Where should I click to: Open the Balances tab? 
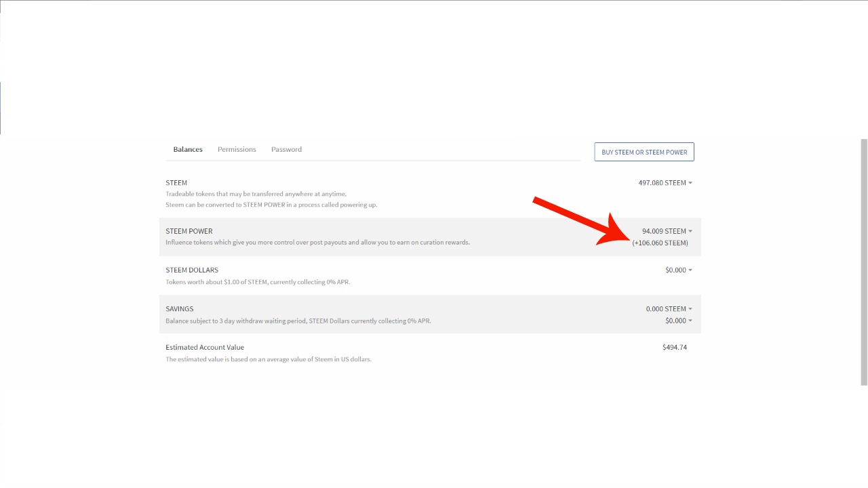[x=188, y=149]
